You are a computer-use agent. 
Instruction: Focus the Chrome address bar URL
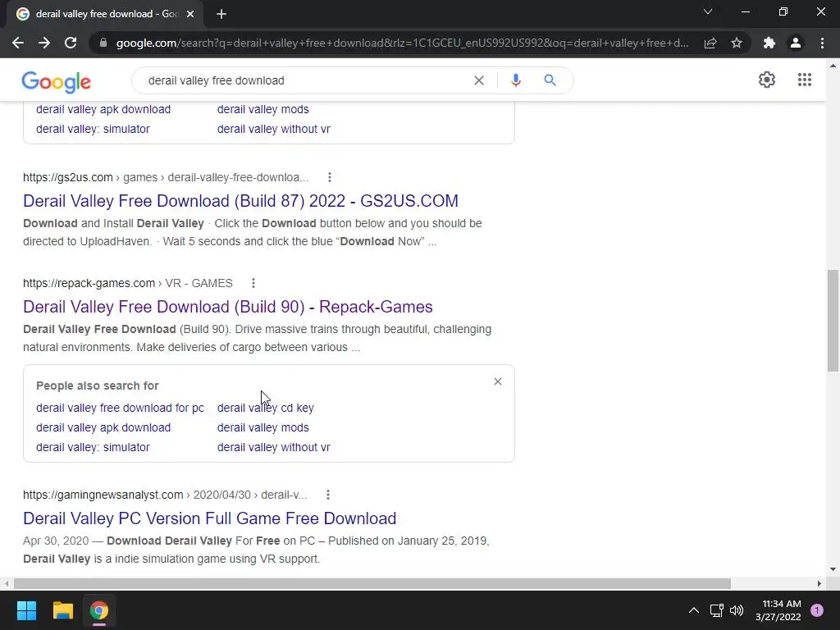click(x=402, y=43)
